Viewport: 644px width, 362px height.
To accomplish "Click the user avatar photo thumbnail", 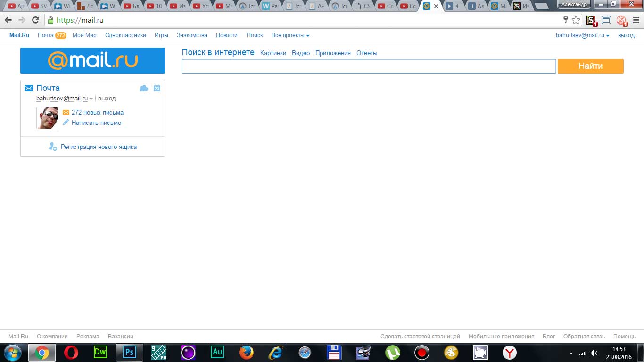I will tap(47, 118).
